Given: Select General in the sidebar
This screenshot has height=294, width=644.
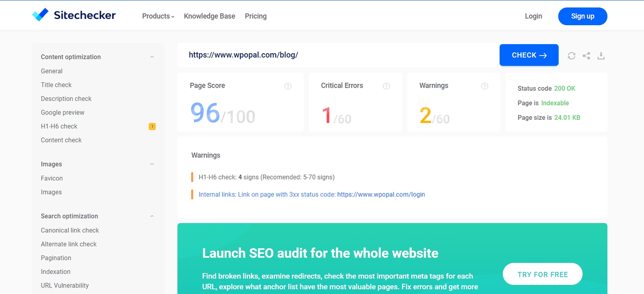Looking at the screenshot, I should 52,71.
